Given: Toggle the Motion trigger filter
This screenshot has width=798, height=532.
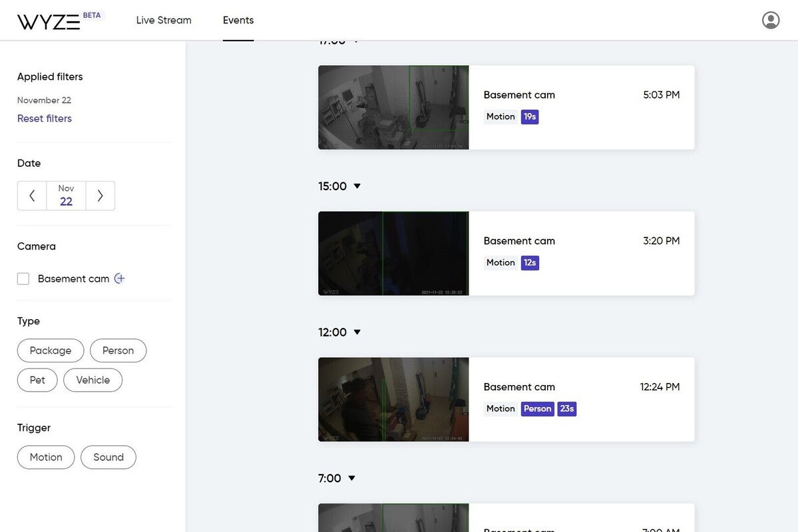Looking at the screenshot, I should 46,458.
